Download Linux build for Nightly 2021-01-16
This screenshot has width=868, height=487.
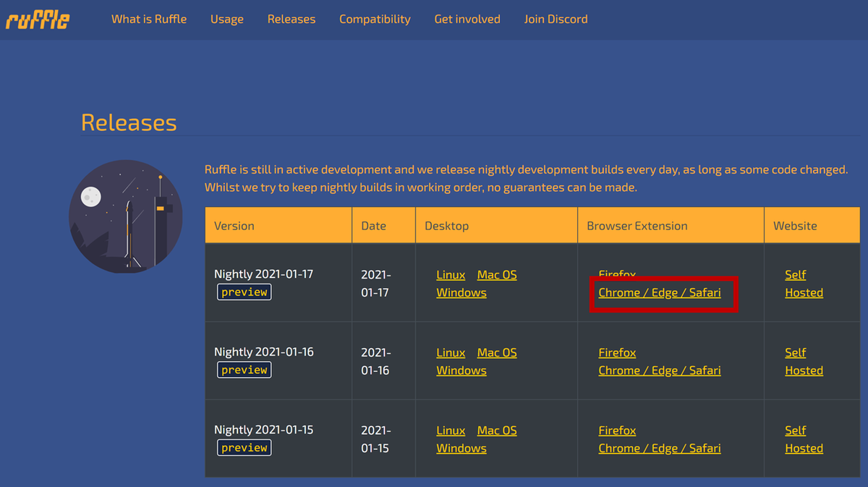tap(451, 352)
